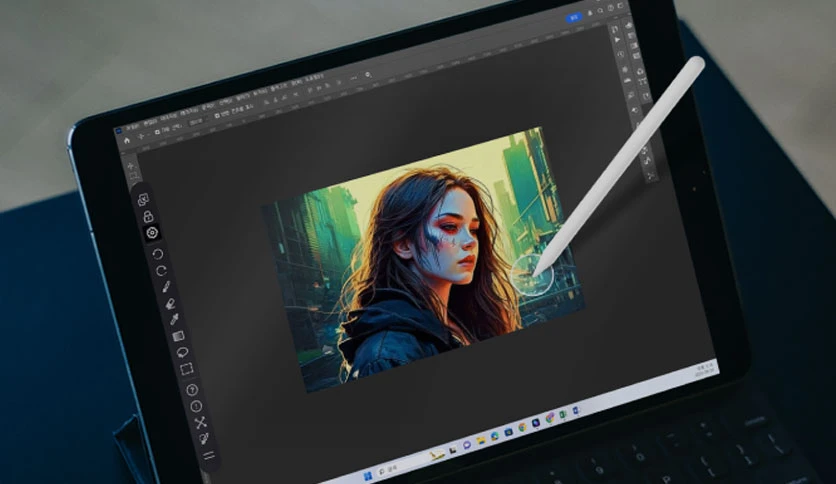Tap the undo counterclockwise arrow icon

[158, 254]
